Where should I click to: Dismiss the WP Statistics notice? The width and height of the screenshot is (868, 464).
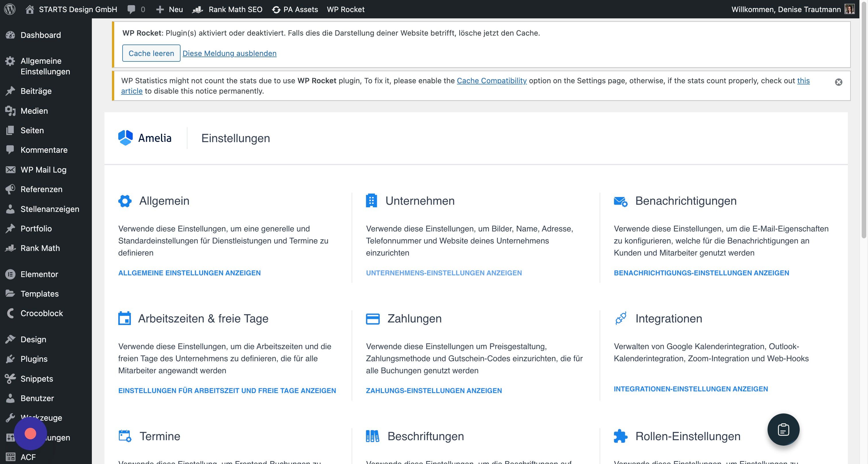pyautogui.click(x=839, y=82)
